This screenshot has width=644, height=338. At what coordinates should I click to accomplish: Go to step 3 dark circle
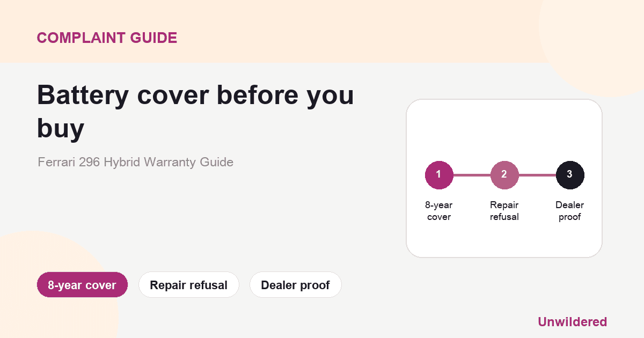coord(570,175)
